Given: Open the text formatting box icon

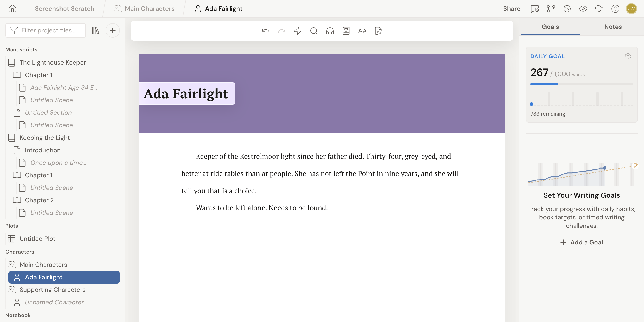Looking at the screenshot, I should (346, 31).
